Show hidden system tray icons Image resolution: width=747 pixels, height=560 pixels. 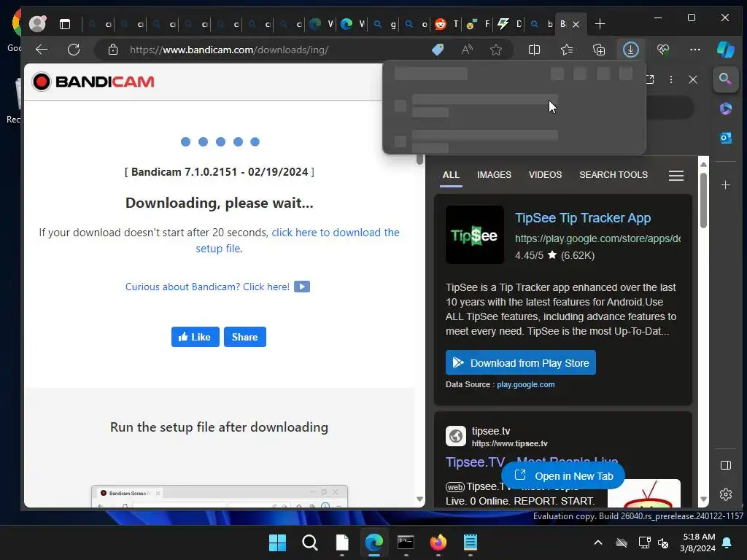tap(598, 542)
